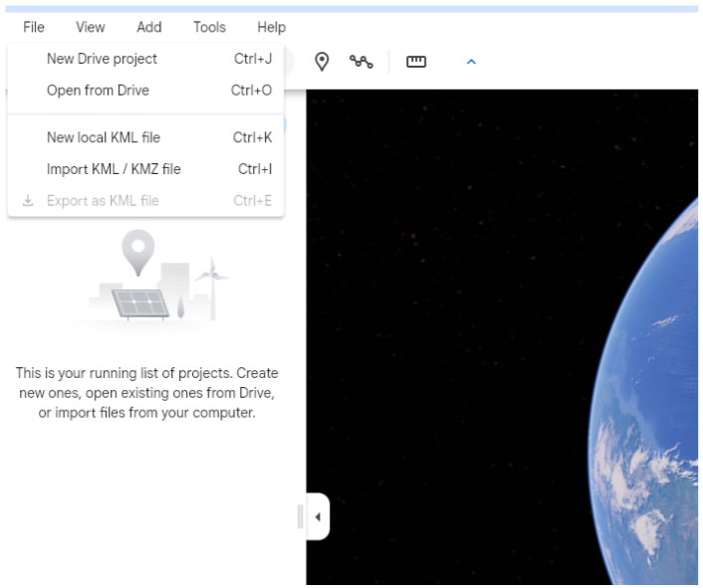Click the Ctrl+K shortcut label
This screenshot has height=588, width=703.
pyautogui.click(x=252, y=137)
